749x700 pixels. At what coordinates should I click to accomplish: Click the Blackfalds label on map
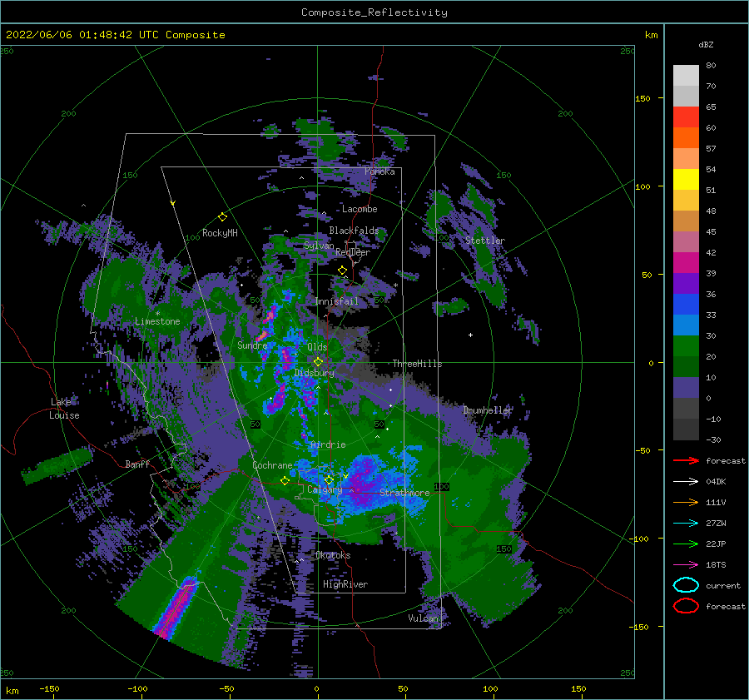[354, 231]
